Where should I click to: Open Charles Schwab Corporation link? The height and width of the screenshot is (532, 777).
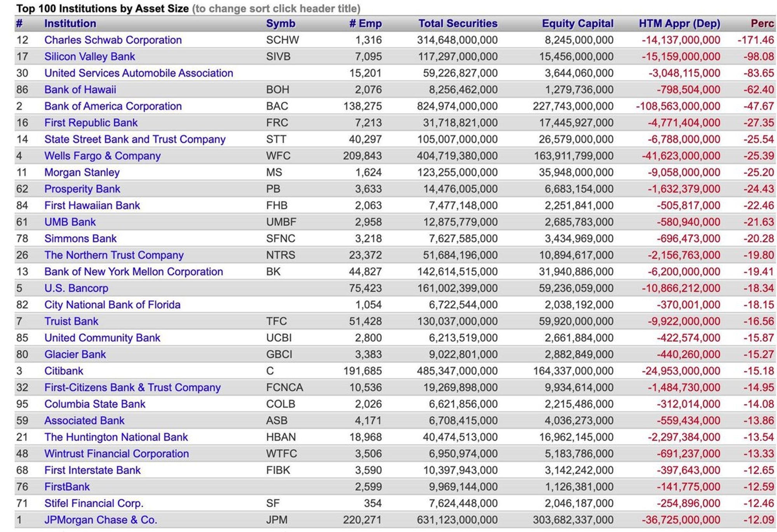coord(113,40)
